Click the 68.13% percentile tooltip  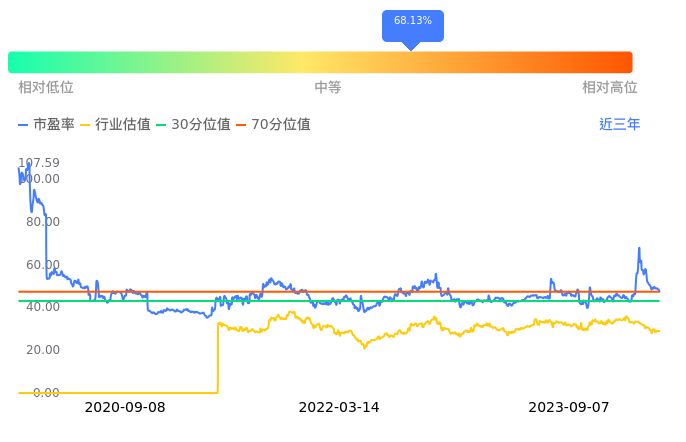[412, 22]
